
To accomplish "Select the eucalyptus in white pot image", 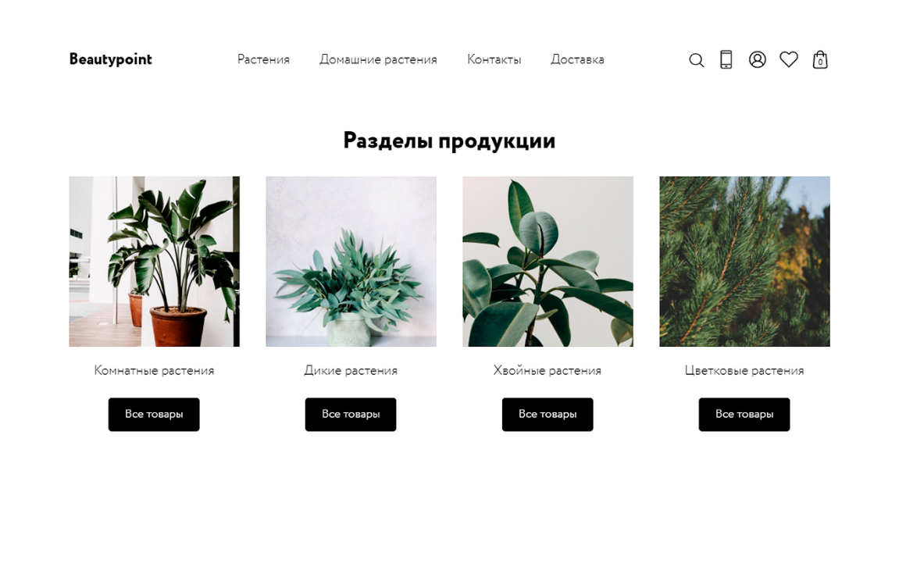I will 351,262.
